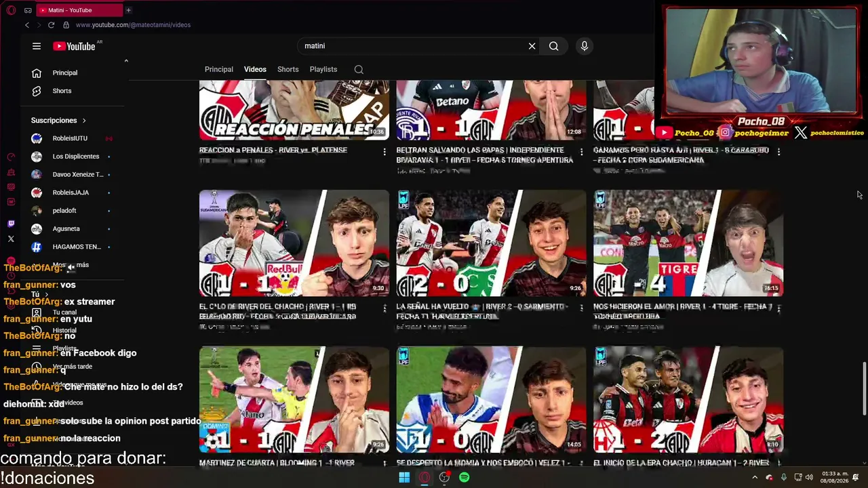Open the Los Displicentes channel avatar
Viewport: 868px width, 488px height.
coord(37,157)
